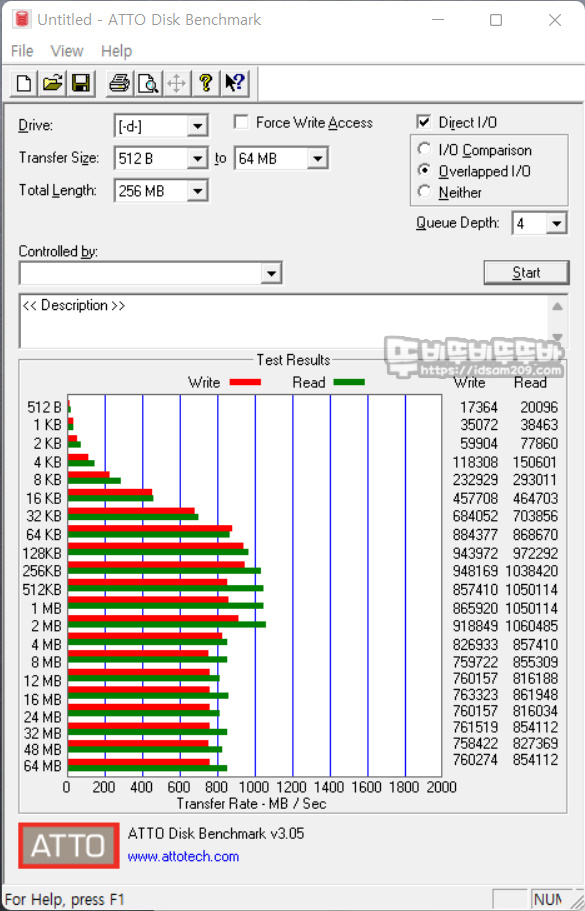Select the Overlapped I/O radio button
The image size is (585, 911).
tap(425, 171)
